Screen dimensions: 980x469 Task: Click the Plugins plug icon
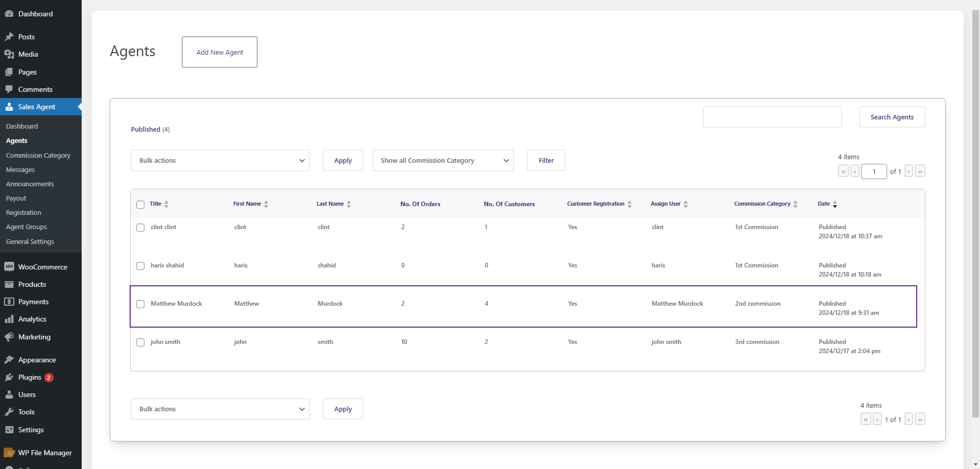[9, 377]
